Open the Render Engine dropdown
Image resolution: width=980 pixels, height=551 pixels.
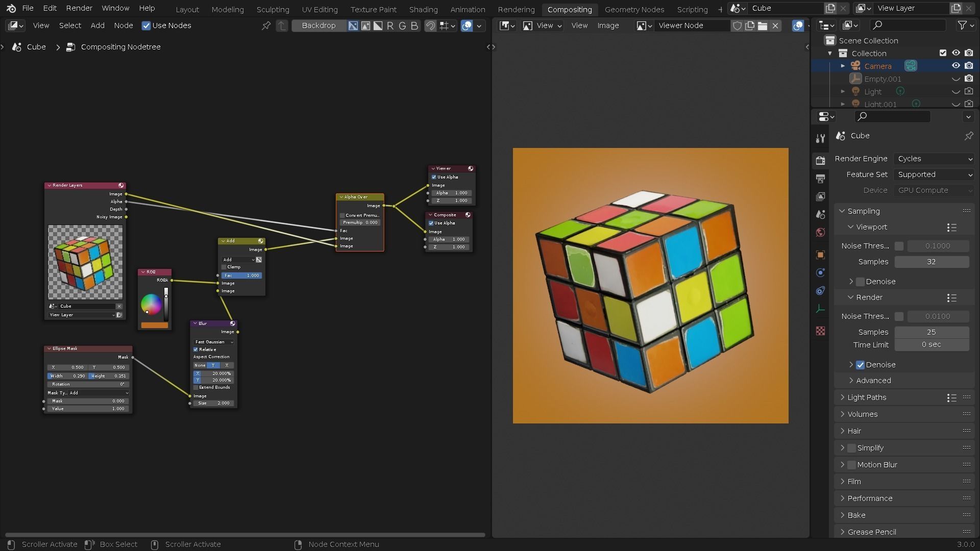[x=935, y=159]
